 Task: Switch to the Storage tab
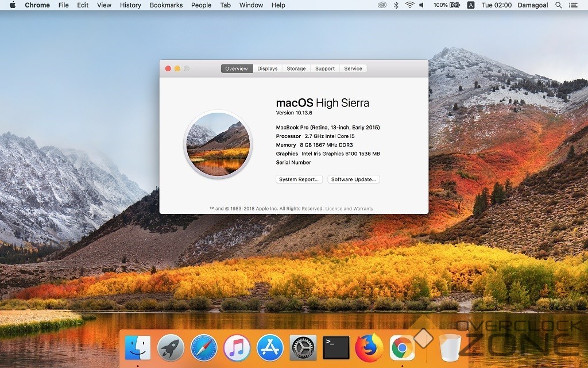coord(296,68)
